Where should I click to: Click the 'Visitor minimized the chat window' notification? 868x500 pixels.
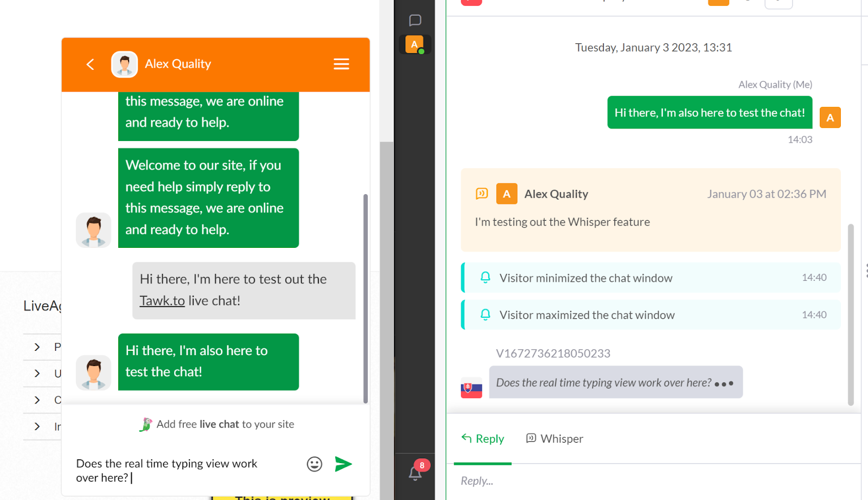click(651, 278)
